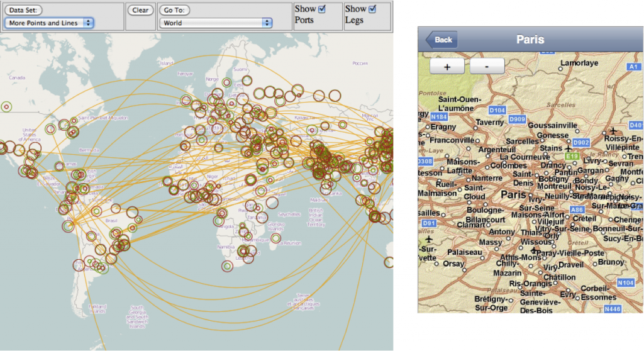Click the airport icon near Roissy-En

(613, 131)
